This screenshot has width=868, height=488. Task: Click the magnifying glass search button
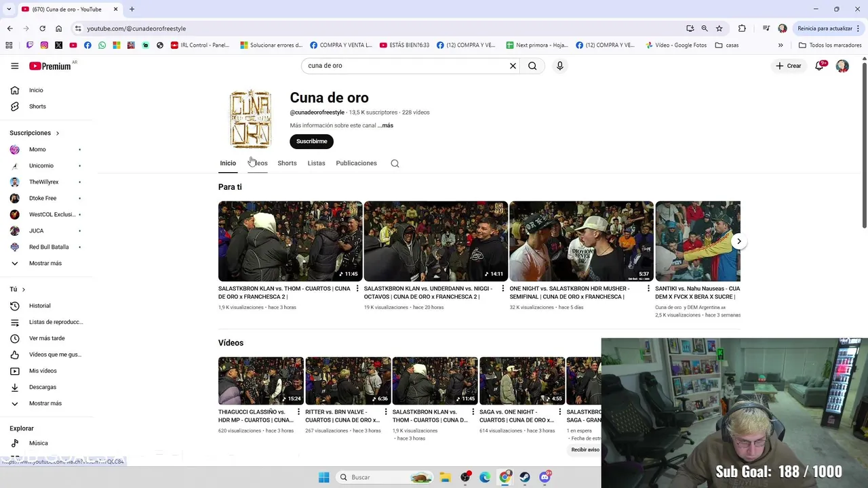(x=532, y=66)
